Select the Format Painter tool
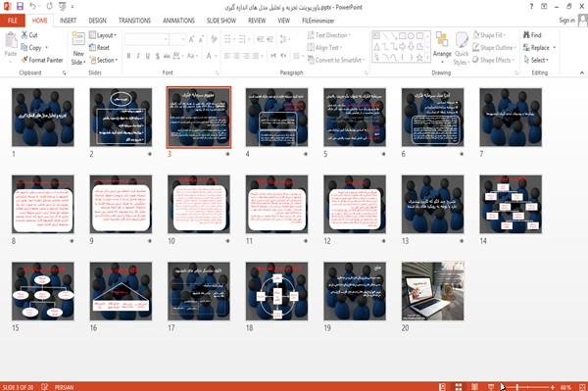Screen dimensions: 588x391 click(x=42, y=60)
